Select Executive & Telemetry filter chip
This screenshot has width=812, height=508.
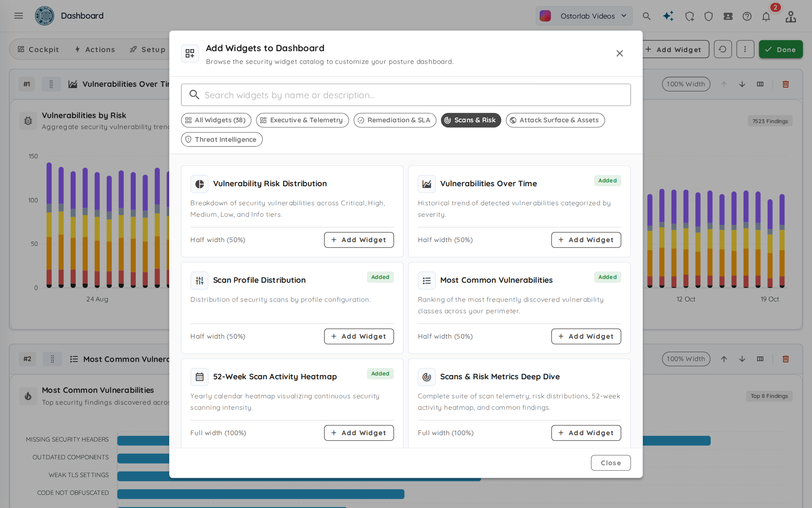302,120
